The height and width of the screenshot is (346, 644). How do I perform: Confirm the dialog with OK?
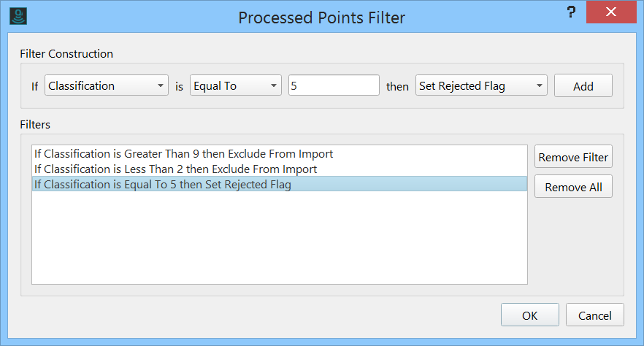(529, 315)
